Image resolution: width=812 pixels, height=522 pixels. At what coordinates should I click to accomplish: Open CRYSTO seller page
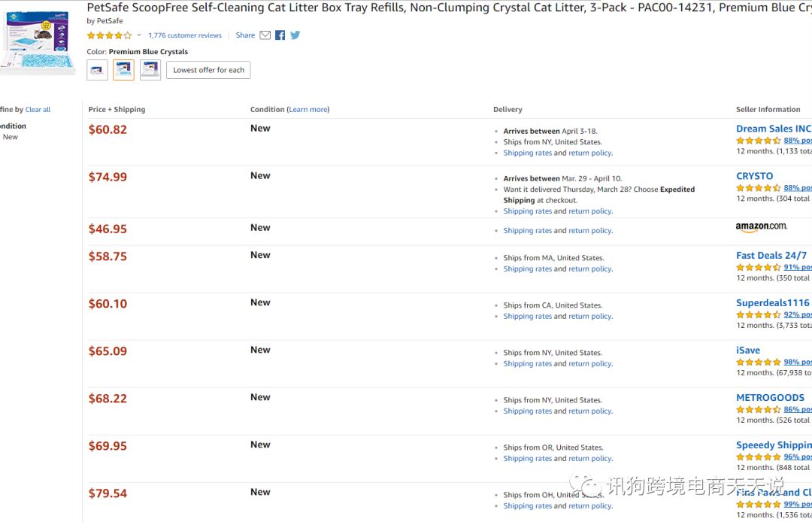[x=755, y=176]
